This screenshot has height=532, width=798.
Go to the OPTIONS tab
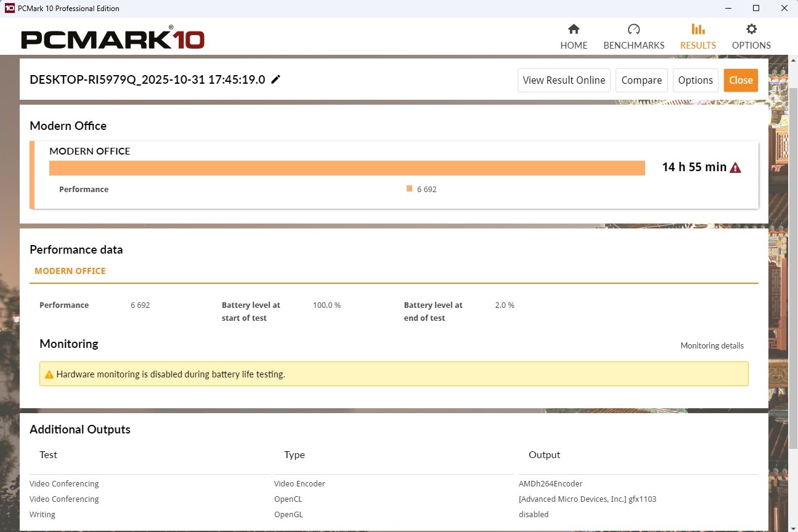(x=751, y=36)
